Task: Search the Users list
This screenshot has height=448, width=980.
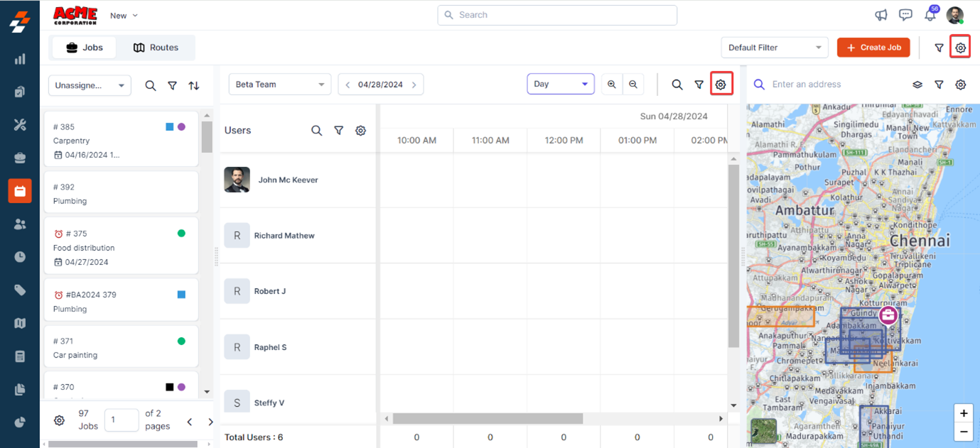Action: click(x=317, y=131)
